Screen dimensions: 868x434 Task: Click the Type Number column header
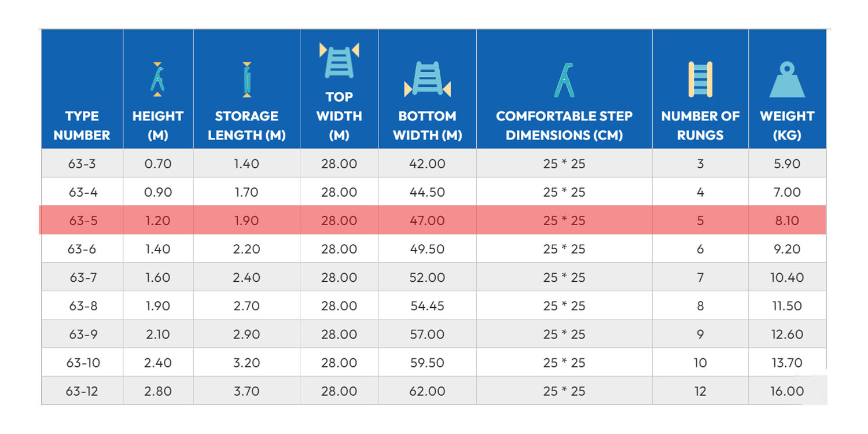click(82, 126)
